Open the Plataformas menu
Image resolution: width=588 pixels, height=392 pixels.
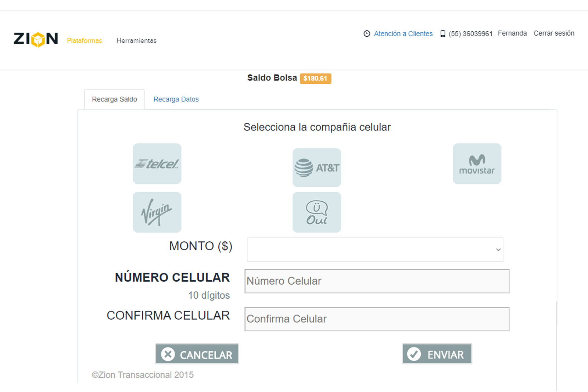(x=84, y=41)
